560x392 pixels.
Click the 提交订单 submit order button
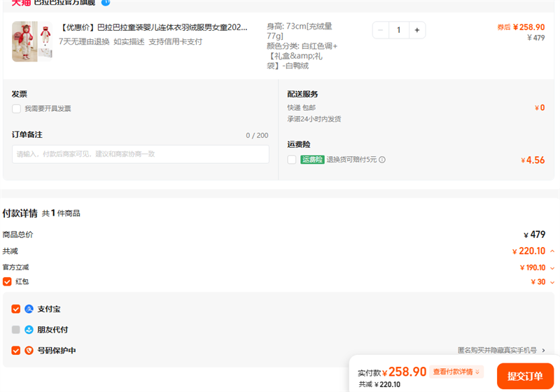pos(525,376)
